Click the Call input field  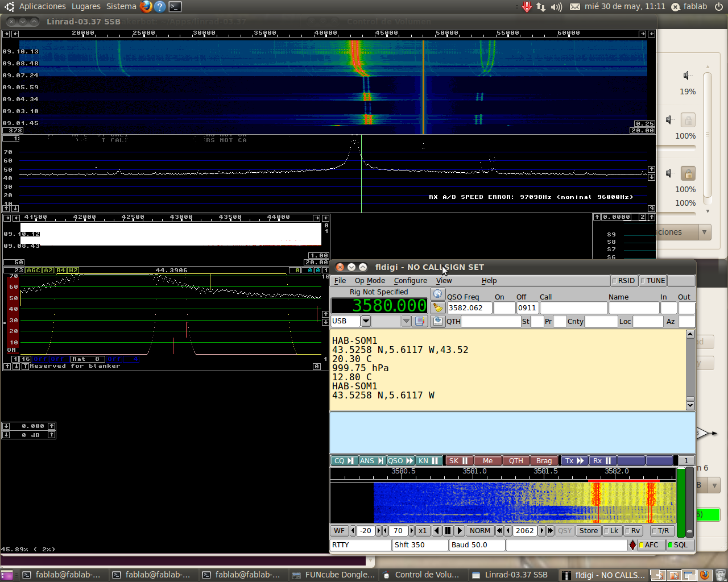573,308
